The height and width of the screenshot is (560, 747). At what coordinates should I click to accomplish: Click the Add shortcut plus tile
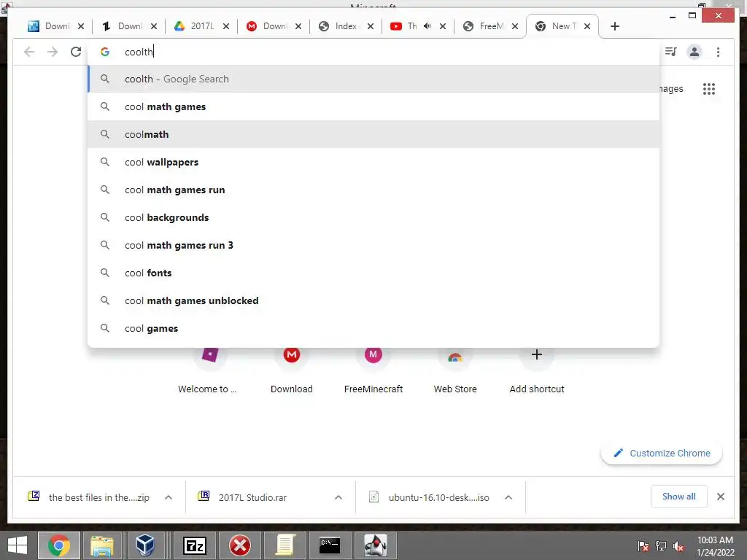click(x=537, y=370)
